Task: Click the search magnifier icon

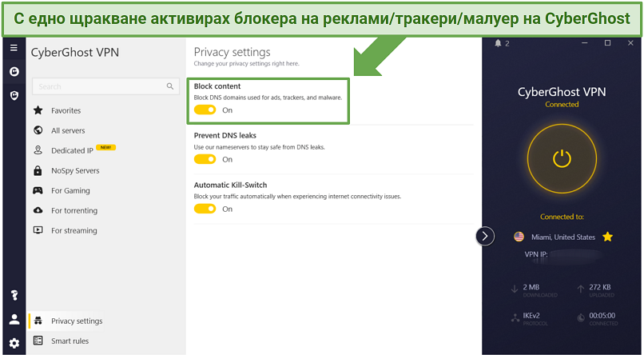Action: tap(170, 86)
